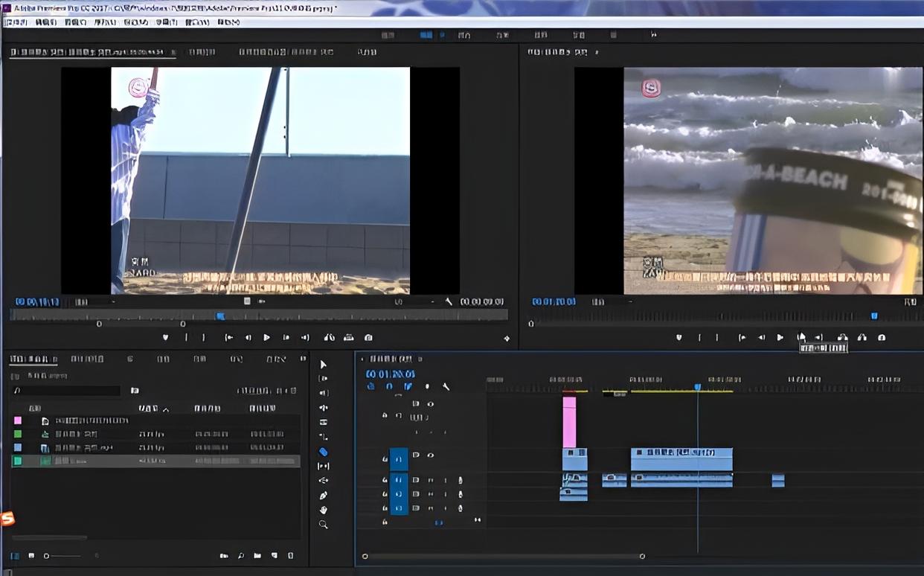
Task: Click the pink label swatch in Project panel
Action: (18, 420)
